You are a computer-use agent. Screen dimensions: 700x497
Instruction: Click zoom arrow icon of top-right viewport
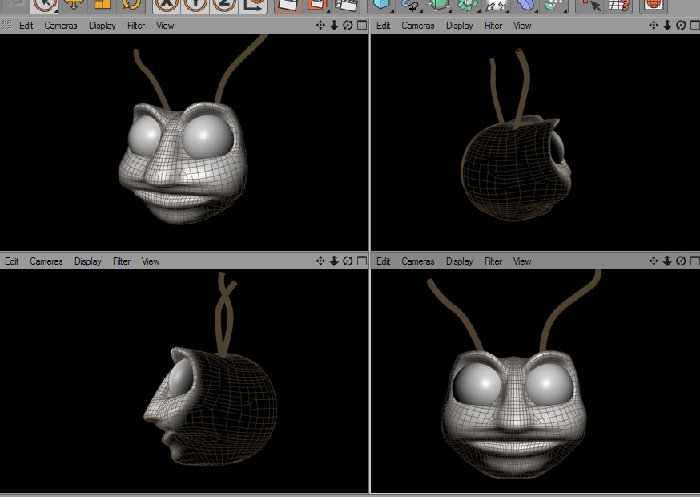(667, 25)
